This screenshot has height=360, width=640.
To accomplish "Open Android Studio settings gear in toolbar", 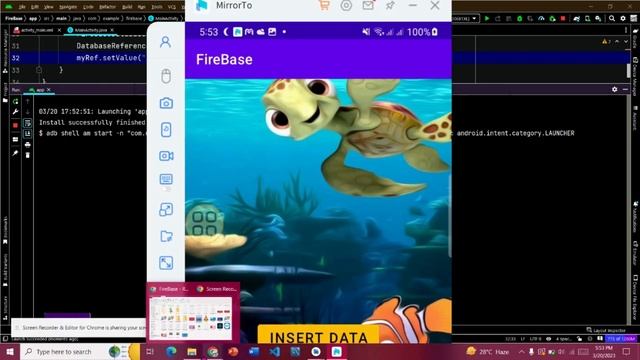I will tap(623, 18).
